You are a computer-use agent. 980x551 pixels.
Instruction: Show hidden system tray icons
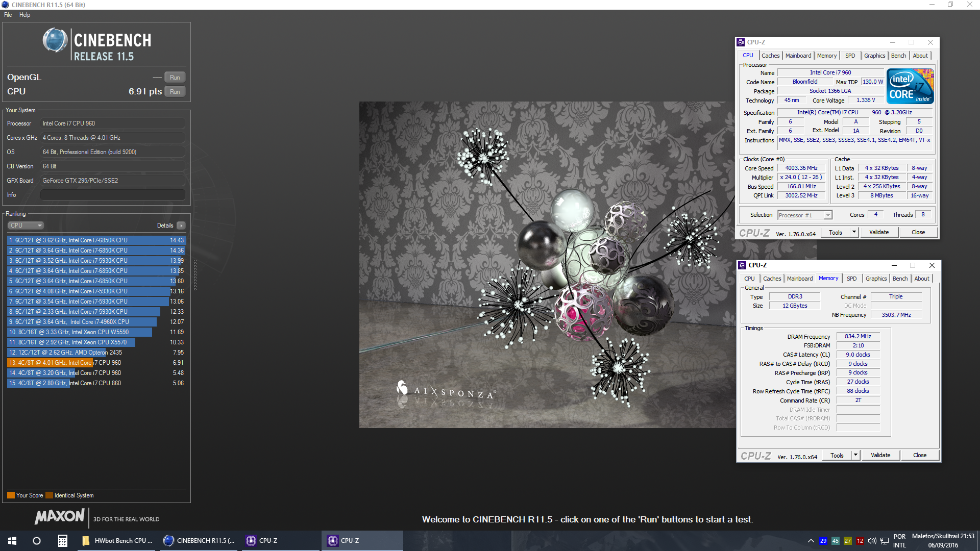coord(811,541)
